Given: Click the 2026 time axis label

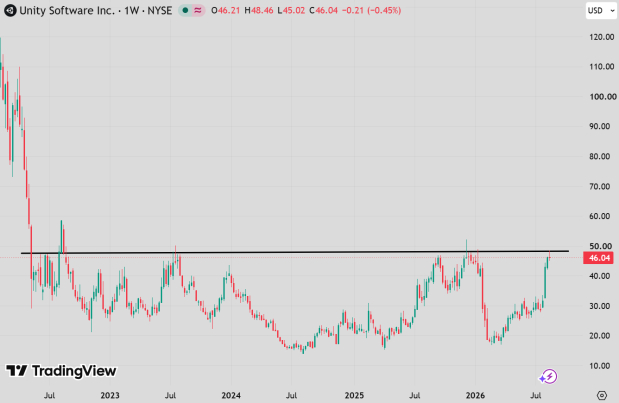Looking at the screenshot, I should (475, 395).
